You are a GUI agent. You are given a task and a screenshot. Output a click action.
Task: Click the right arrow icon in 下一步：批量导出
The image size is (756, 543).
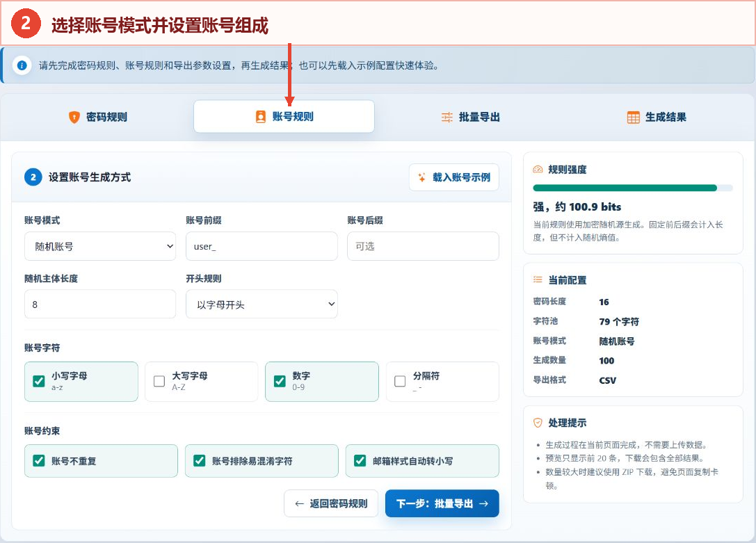483,503
